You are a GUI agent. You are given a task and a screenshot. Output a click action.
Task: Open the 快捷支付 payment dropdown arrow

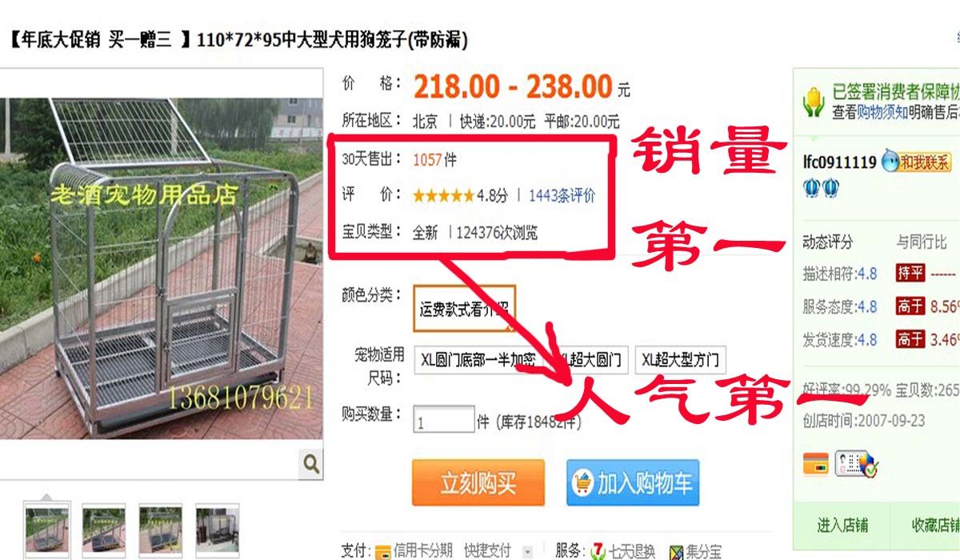[527, 551]
